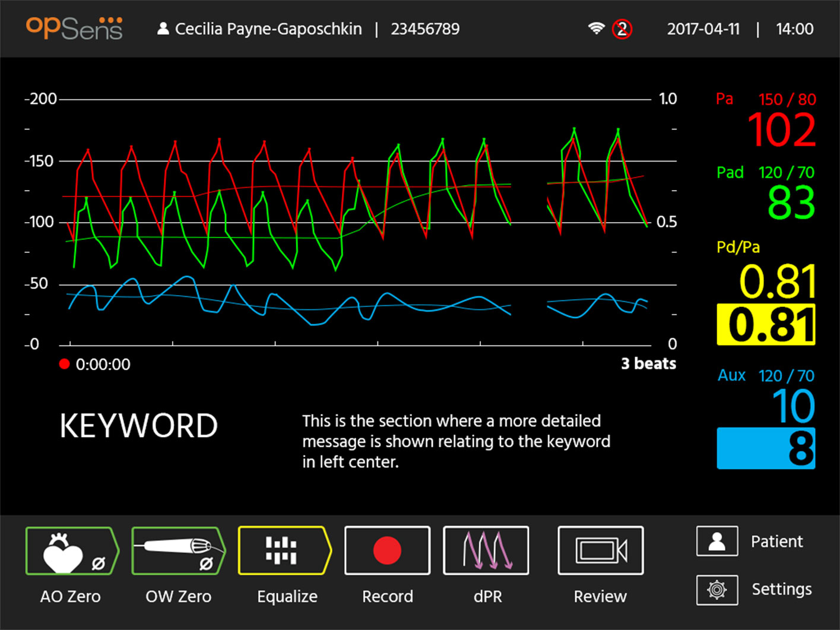Click the time 14:00
This screenshot has width=840, height=630.
[x=795, y=29]
